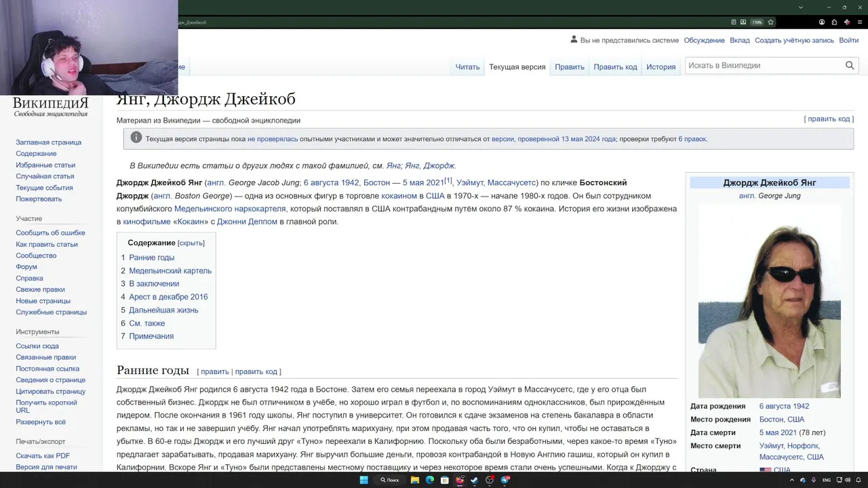
Task: Open the picture-in-picture icon in address bar
Action: (743, 22)
